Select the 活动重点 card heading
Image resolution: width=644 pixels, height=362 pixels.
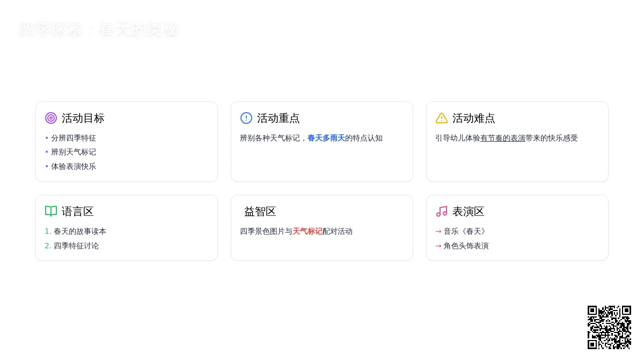coord(279,118)
